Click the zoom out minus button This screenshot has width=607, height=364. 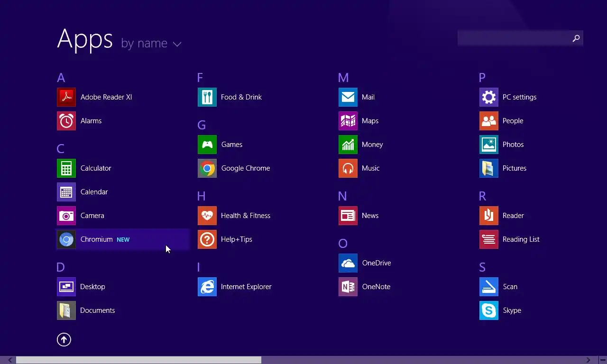pyautogui.click(x=602, y=360)
